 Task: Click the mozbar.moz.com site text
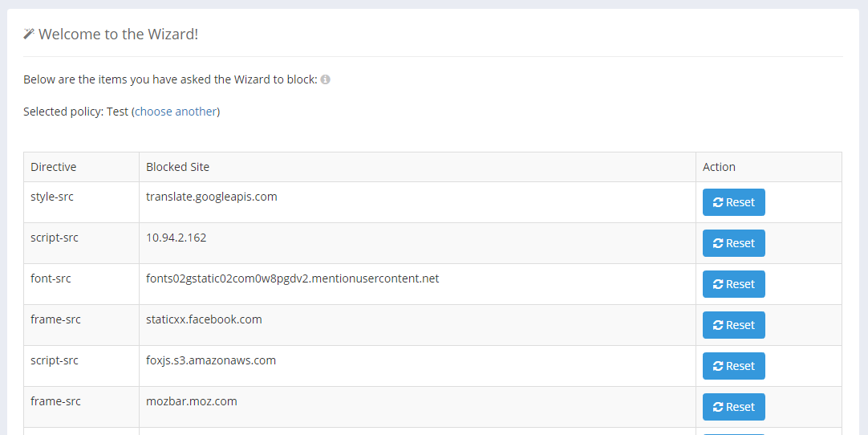(x=192, y=401)
